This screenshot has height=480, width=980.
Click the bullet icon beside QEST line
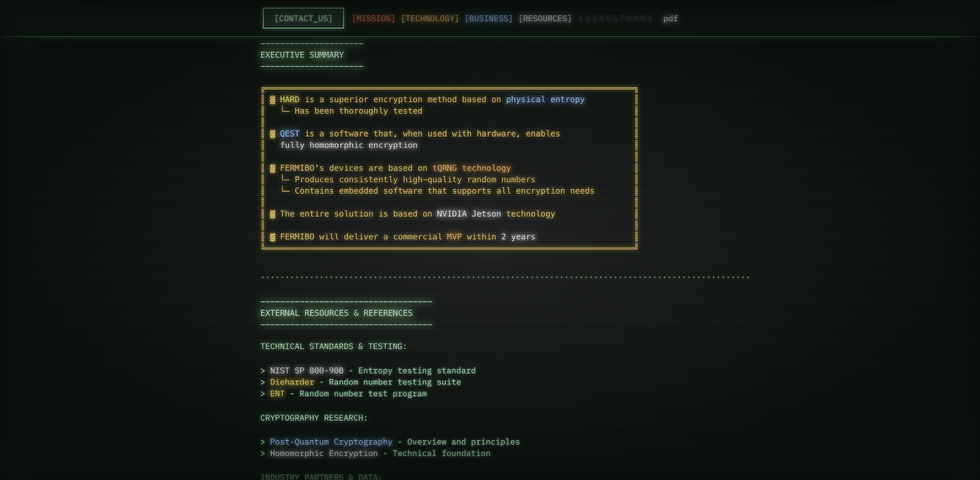coord(272,134)
